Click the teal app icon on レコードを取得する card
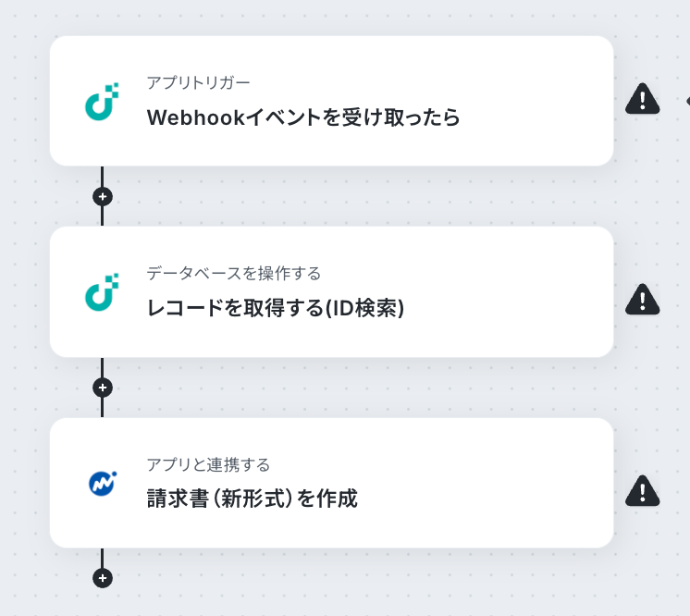The image size is (690, 616). pyautogui.click(x=102, y=292)
